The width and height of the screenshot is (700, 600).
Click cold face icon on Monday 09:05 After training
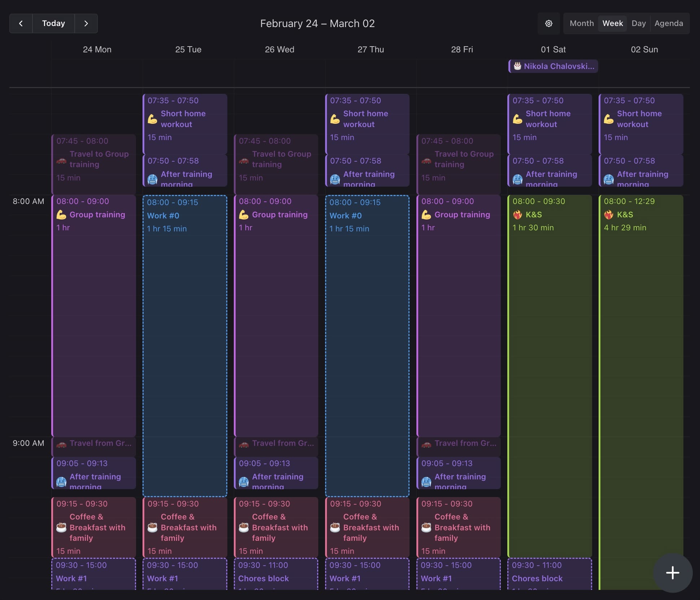tap(61, 482)
